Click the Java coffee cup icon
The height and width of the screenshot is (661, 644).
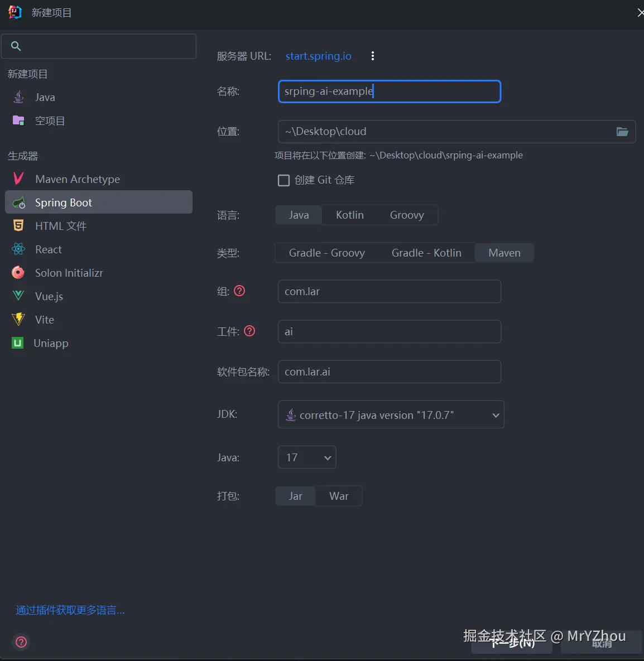click(18, 97)
